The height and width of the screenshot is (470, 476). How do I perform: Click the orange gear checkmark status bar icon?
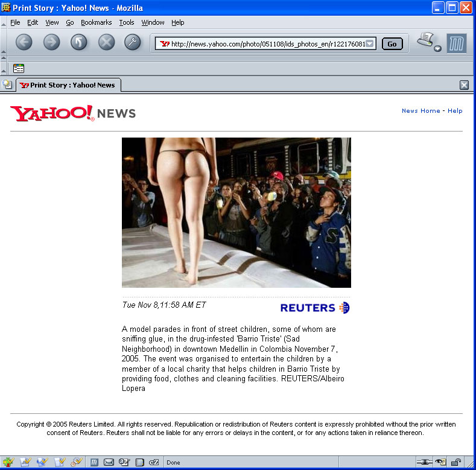[x=76, y=462]
